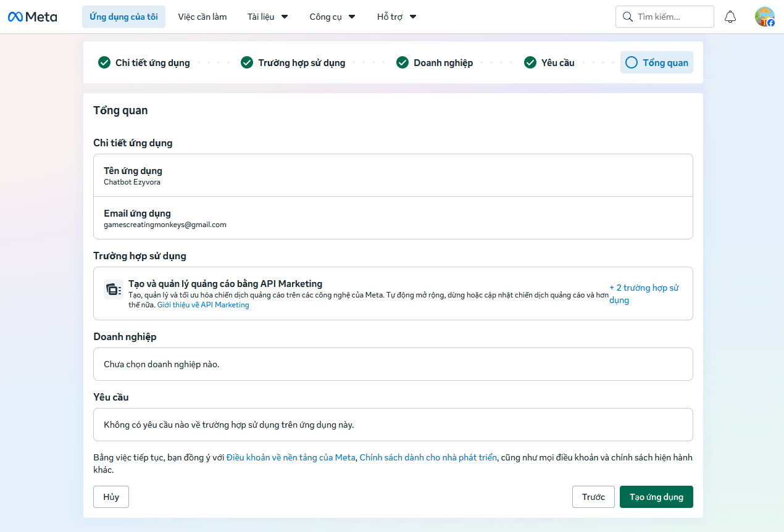Viewport: 784px width, 532px height.
Task: Click the Không có yêu cầu nào text
Action: pyautogui.click(x=229, y=425)
